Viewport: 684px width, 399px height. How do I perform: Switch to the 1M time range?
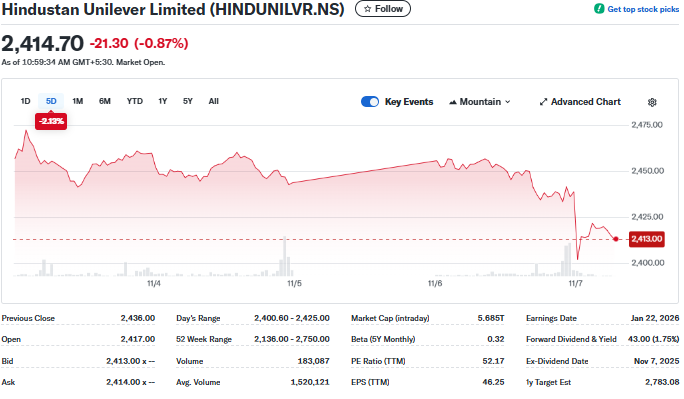(x=78, y=101)
